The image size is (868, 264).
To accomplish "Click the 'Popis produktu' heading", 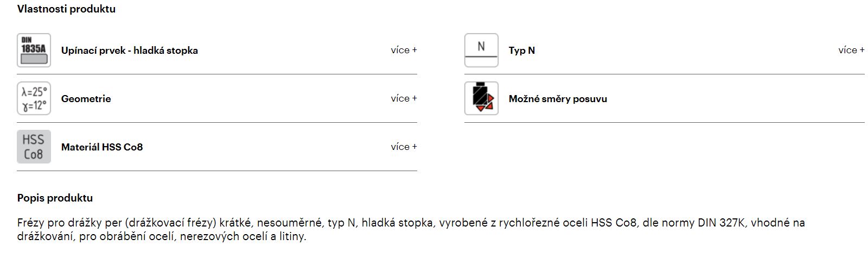I will coord(55,198).
